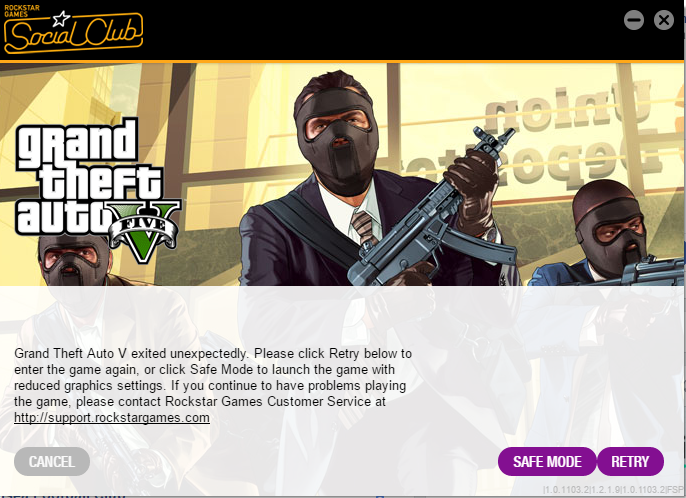Click the version number string near Retry
The height and width of the screenshot is (498, 686).
(x=613, y=490)
